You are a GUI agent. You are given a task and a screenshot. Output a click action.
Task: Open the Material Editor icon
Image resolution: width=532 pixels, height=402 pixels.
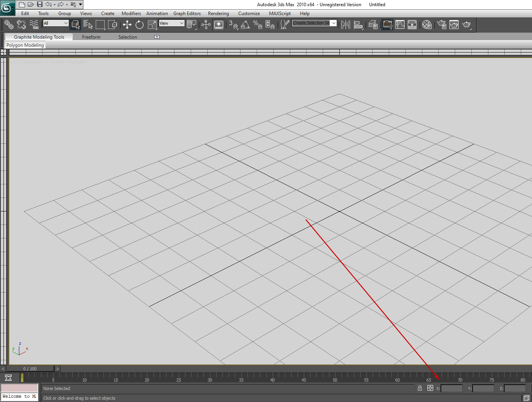click(427, 25)
